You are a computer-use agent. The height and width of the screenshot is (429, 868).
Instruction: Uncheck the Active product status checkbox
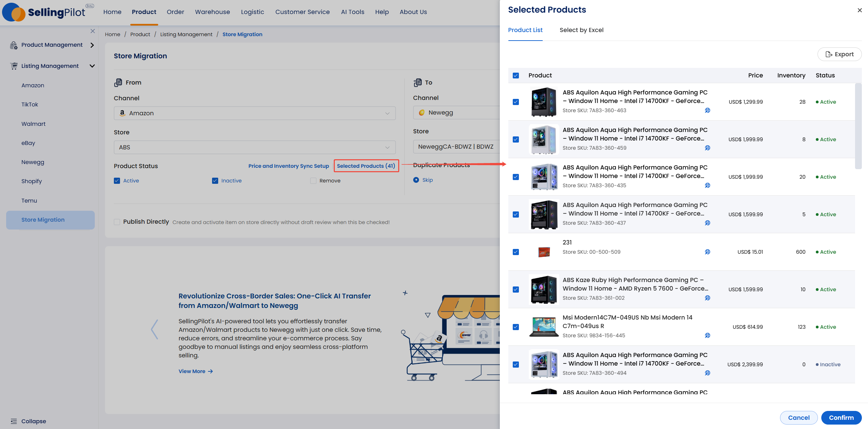click(117, 181)
